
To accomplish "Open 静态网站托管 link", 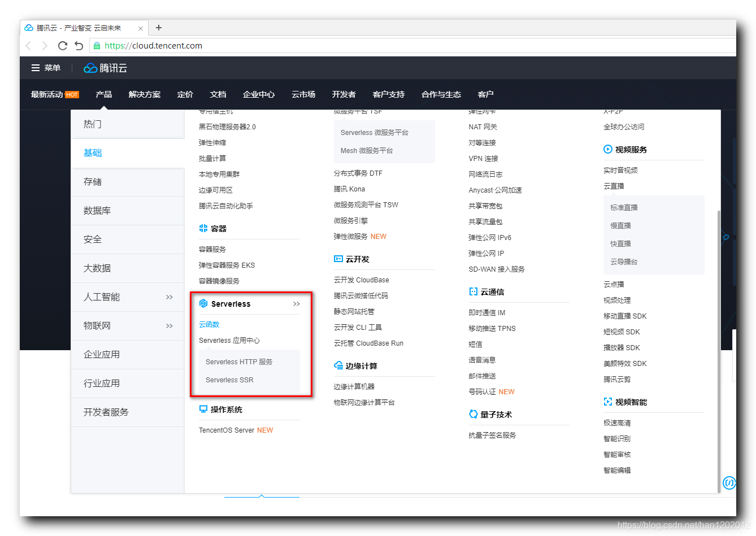I will pos(354,311).
